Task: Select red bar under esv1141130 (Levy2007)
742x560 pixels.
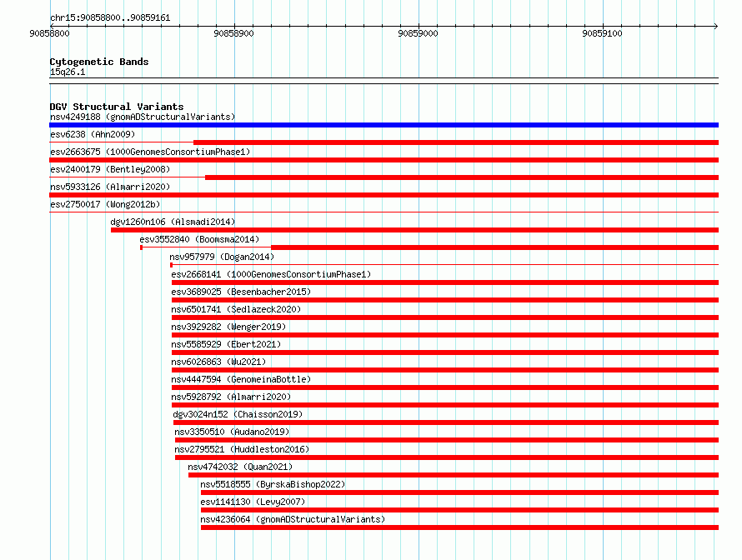Action: [459, 510]
